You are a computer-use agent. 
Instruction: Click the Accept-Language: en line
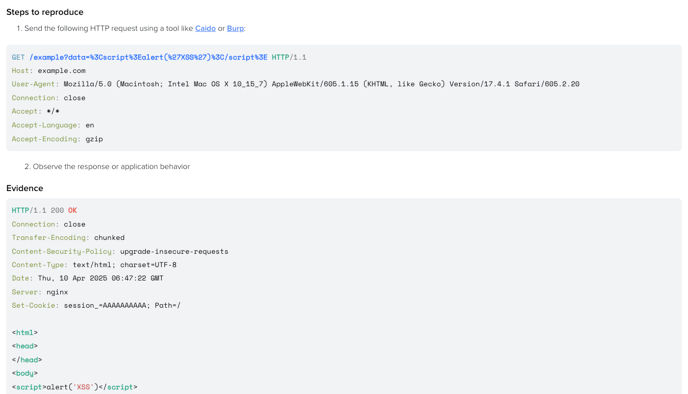(53, 125)
